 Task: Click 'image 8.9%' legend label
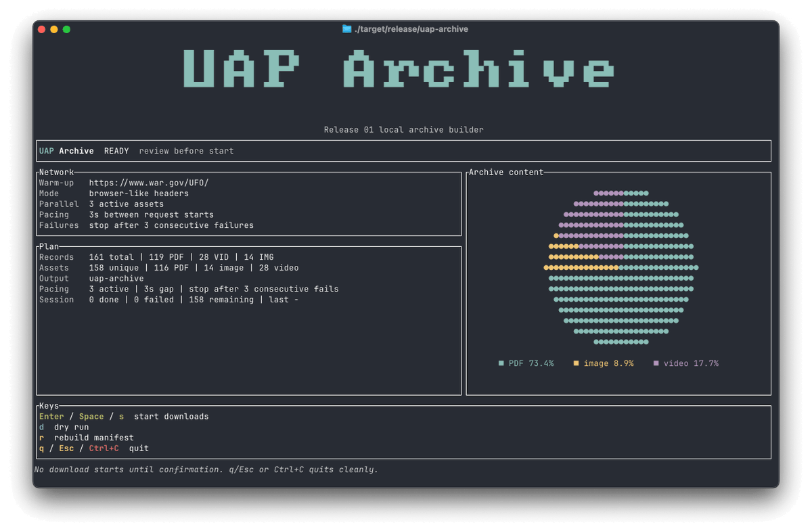(x=608, y=363)
